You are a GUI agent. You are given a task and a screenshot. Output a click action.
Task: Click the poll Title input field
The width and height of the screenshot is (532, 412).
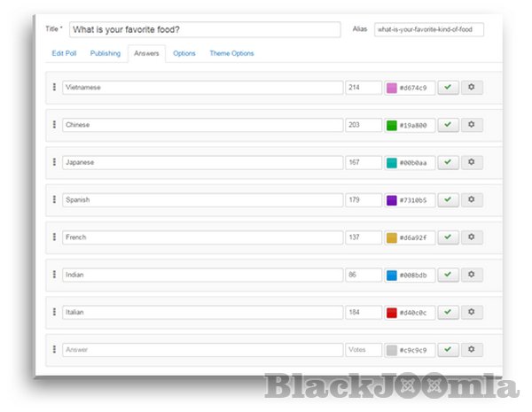(204, 30)
